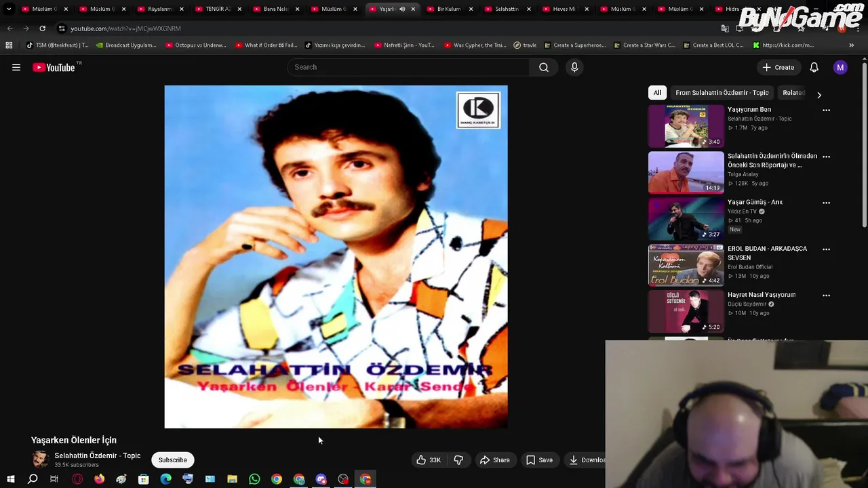Open Microsoft Store from the taskbar
Image resolution: width=868 pixels, height=488 pixels.
143,479
